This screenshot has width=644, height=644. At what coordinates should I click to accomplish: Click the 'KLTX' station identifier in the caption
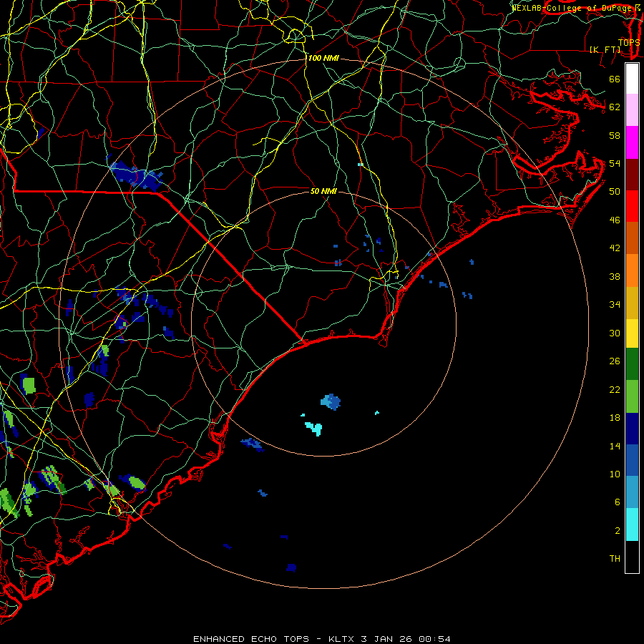tap(342, 639)
